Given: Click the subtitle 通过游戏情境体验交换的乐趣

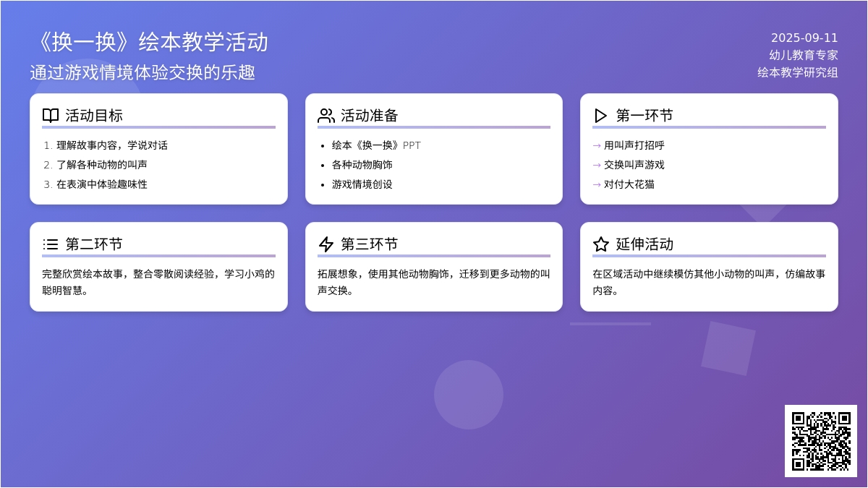Looking at the screenshot, I should (x=142, y=72).
